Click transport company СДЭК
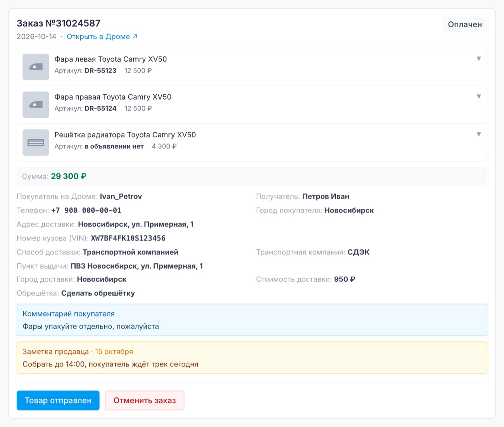Viewport: 504px width, 427px height. [359, 252]
